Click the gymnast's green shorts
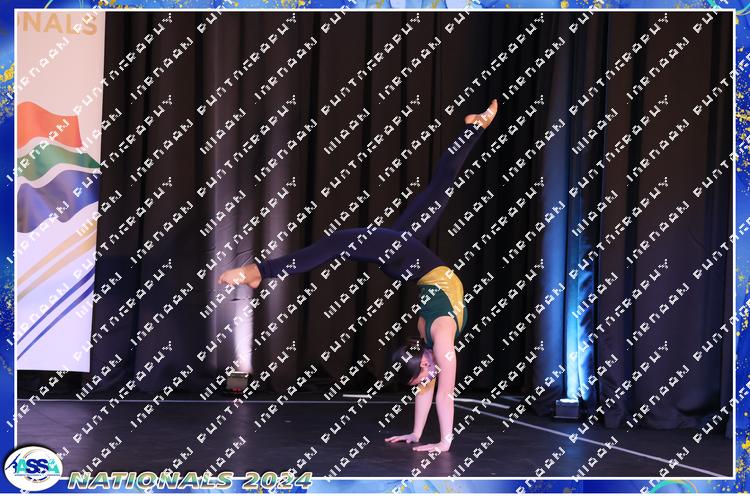Image resolution: width=750 pixels, height=500 pixels. pos(438,310)
